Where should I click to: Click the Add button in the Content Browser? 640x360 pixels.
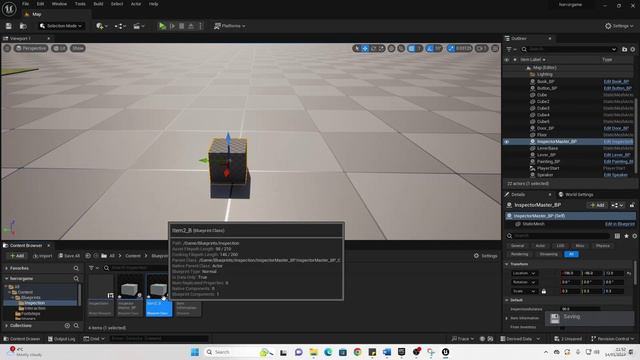(17, 256)
